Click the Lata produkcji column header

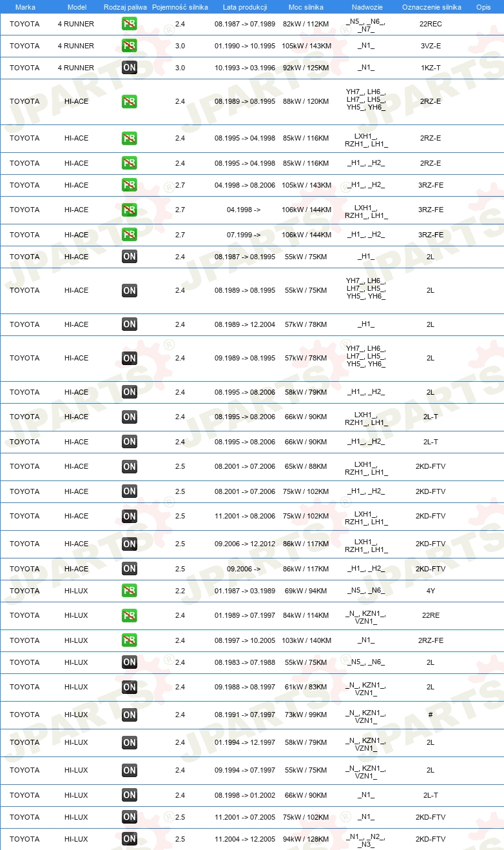(x=245, y=6)
